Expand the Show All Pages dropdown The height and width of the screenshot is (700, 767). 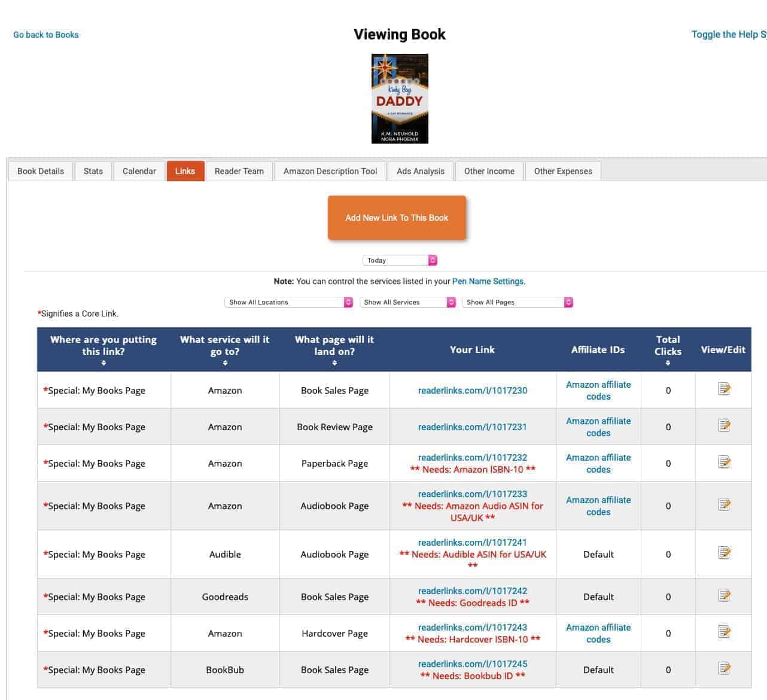(x=518, y=302)
